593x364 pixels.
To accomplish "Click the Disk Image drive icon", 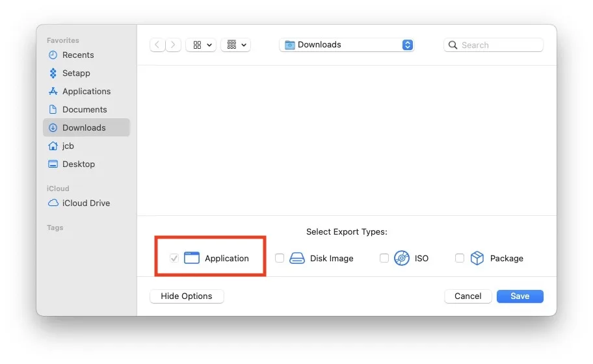I will pyautogui.click(x=296, y=258).
